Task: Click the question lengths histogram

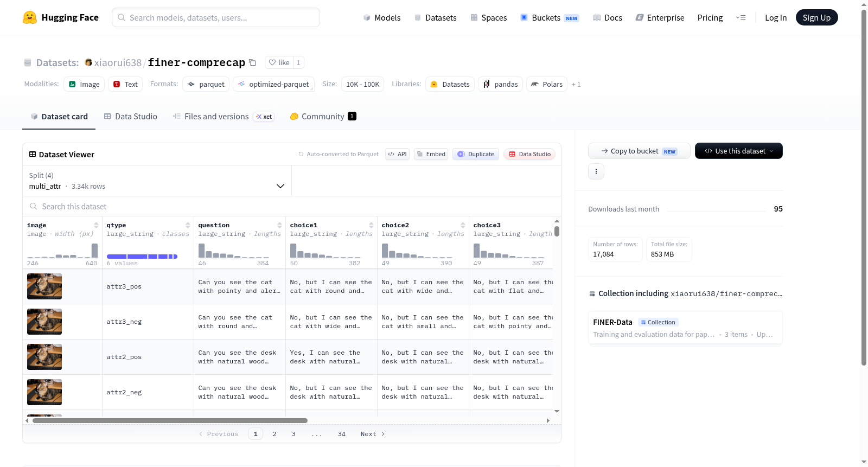Action: coord(234,250)
